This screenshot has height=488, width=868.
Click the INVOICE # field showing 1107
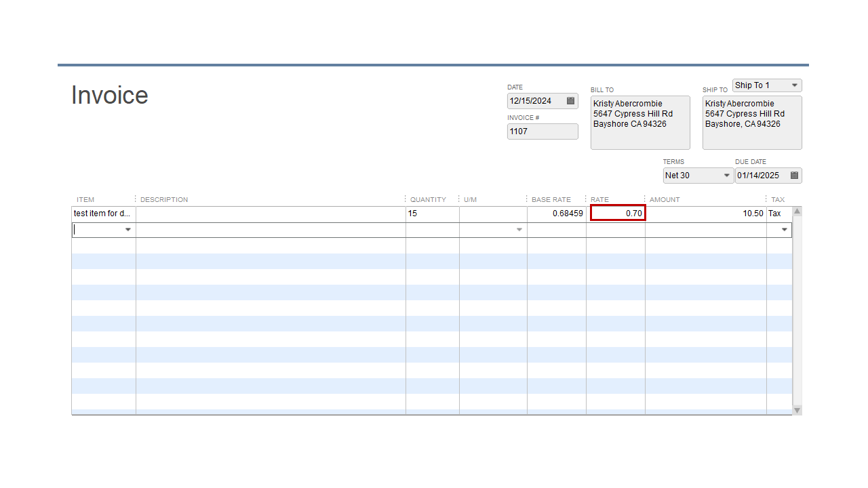point(542,131)
